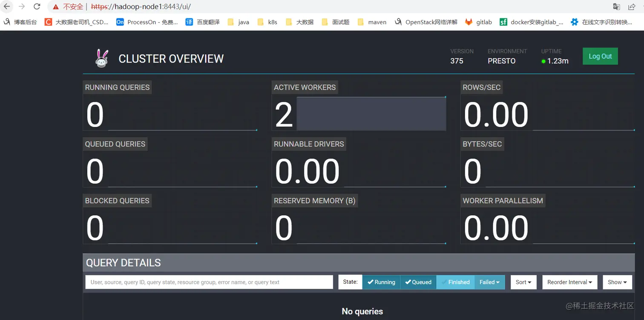Open the gitlab bookmark
Image resolution: width=644 pixels, height=320 pixels.
(478, 22)
